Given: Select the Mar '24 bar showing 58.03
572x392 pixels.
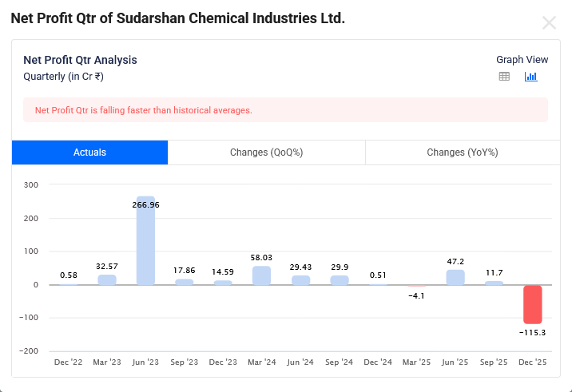Looking at the screenshot, I should tap(262, 275).
